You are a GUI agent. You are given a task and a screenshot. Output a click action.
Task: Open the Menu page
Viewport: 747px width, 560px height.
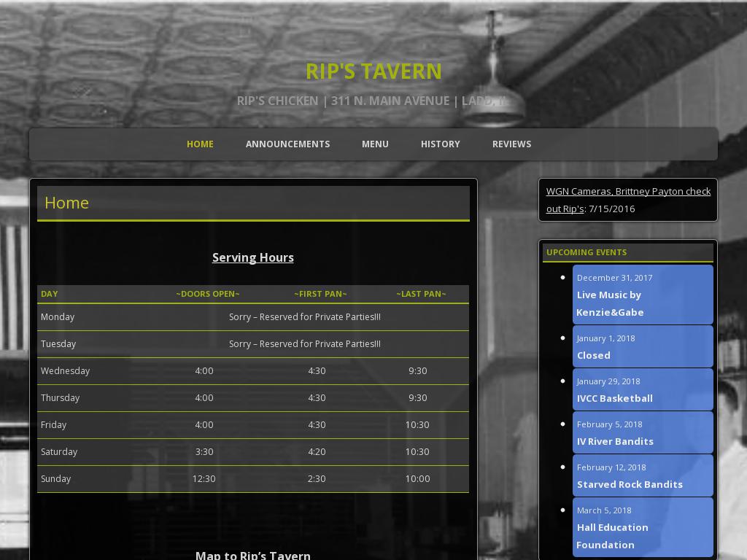tap(375, 144)
